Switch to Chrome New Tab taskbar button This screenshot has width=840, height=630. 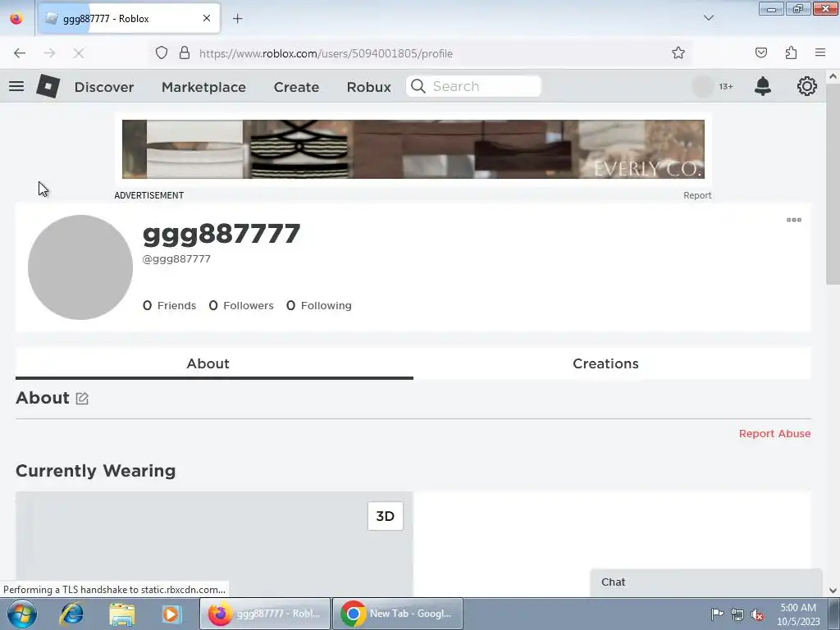tap(398, 614)
